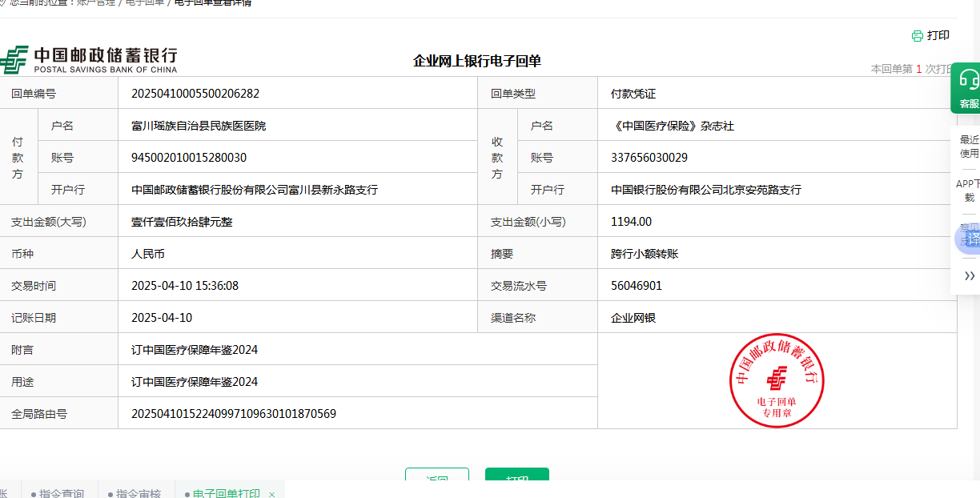This screenshot has width=980, height=498.
Task: Click the numeric amount 1194.00
Action: pos(631,222)
